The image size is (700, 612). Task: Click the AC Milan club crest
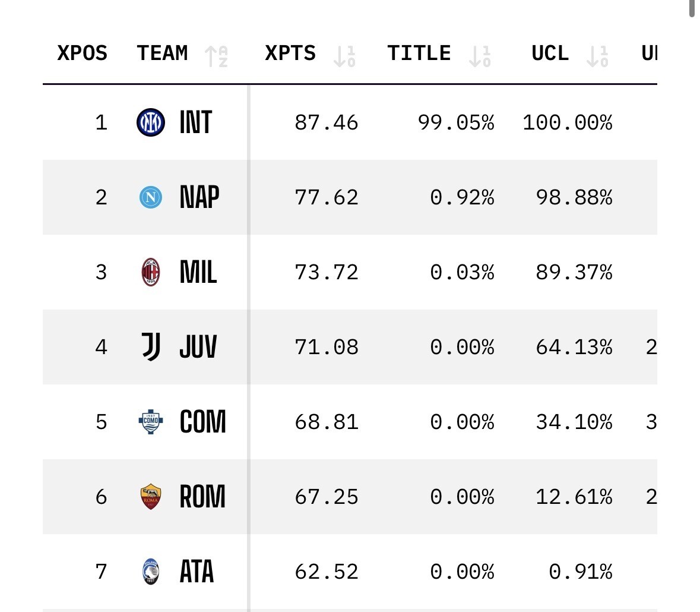(151, 272)
